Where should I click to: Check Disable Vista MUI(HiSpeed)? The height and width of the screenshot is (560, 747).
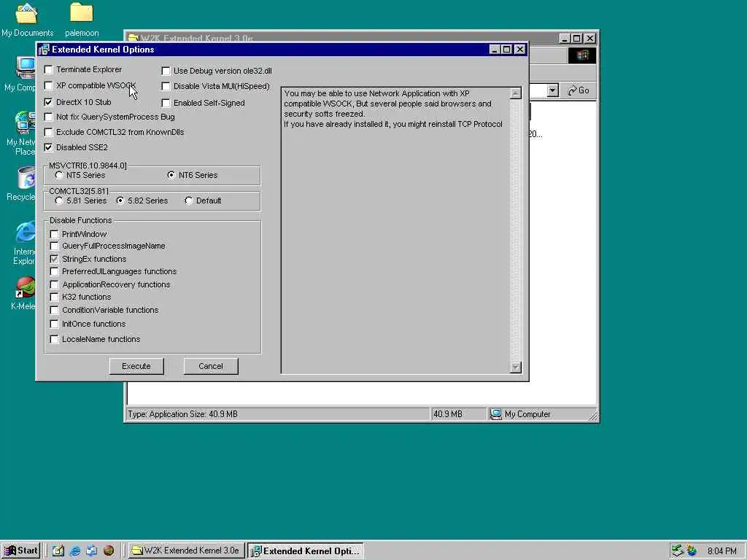pos(166,86)
